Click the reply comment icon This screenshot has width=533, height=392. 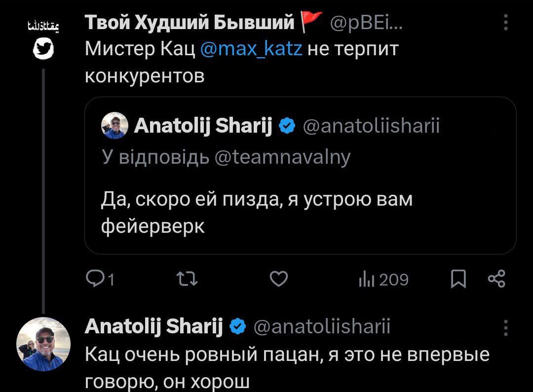[x=94, y=280]
